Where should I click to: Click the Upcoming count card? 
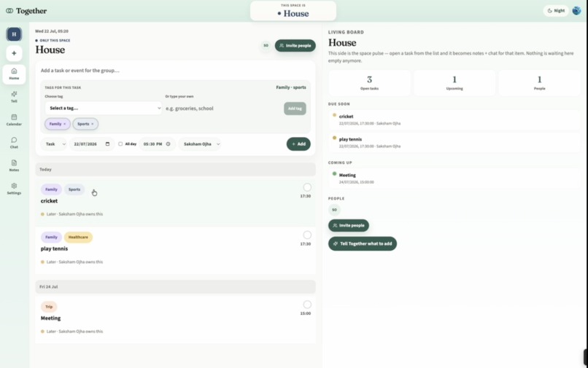coord(454,83)
